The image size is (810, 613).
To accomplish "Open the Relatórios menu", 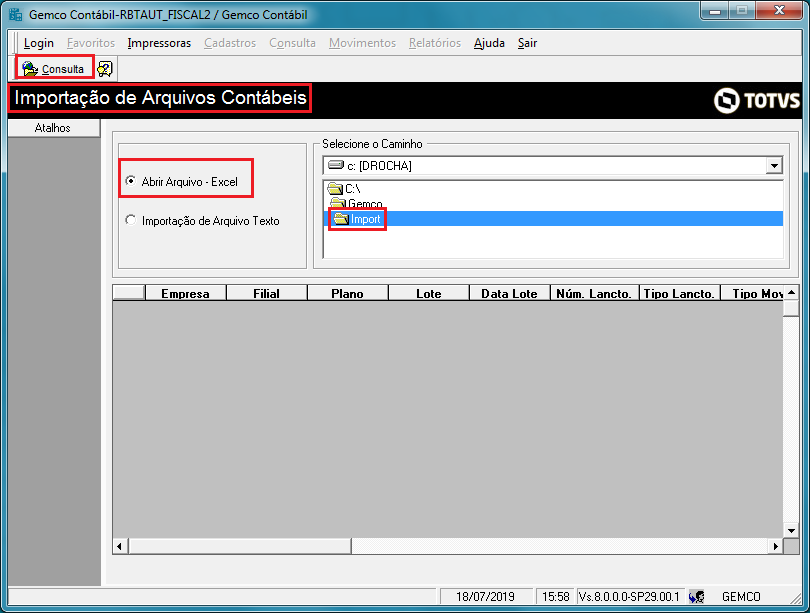I will (435, 43).
